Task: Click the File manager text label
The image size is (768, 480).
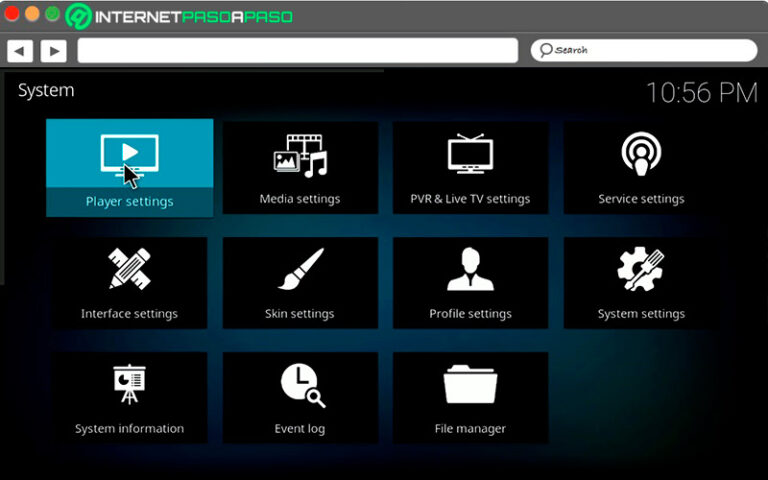Action: tap(470, 429)
